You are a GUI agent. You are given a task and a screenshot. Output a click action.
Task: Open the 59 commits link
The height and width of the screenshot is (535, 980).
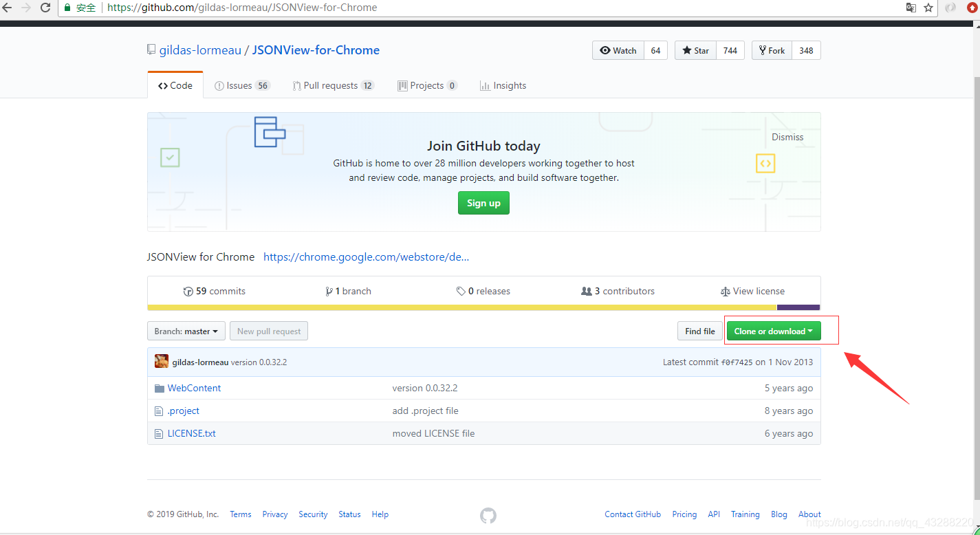[x=215, y=291]
